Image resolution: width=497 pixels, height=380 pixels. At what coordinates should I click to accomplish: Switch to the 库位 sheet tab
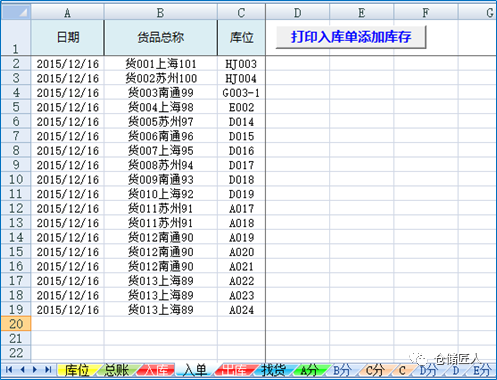pyautogui.click(x=77, y=370)
